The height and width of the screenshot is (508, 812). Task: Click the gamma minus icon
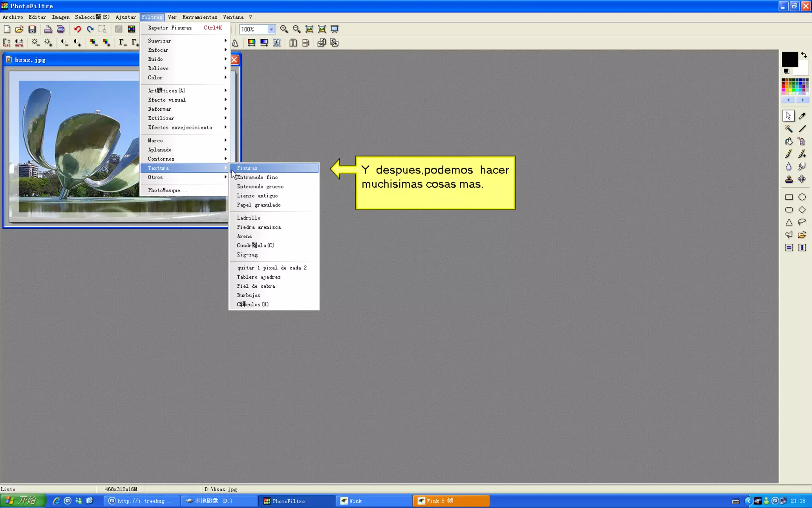(x=123, y=42)
